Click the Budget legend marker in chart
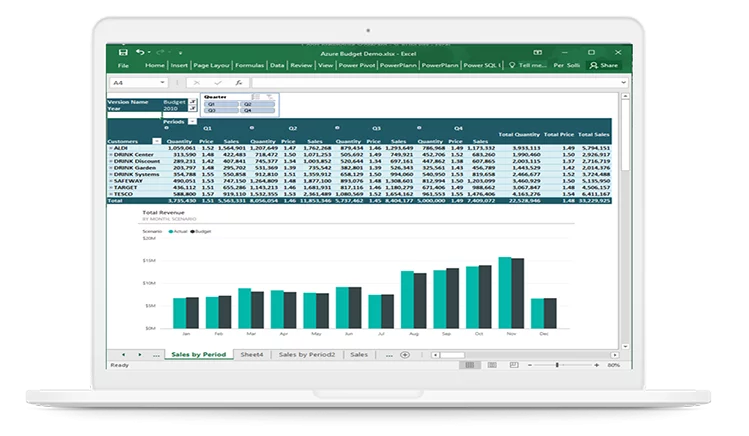The image size is (749, 436). click(x=193, y=232)
